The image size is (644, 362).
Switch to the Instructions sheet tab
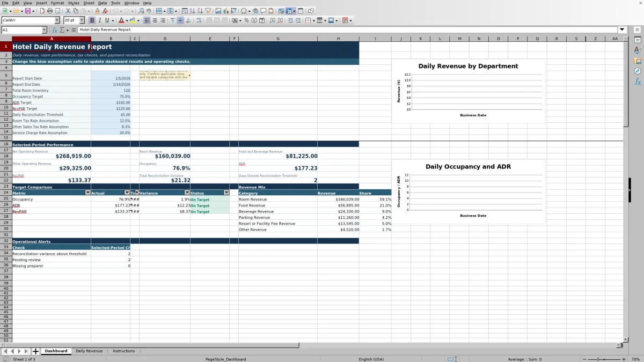123,351
